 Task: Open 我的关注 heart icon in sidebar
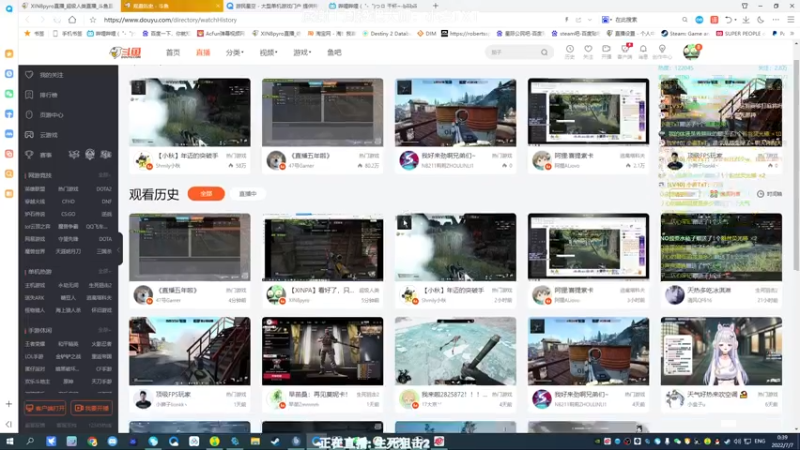coord(29,74)
